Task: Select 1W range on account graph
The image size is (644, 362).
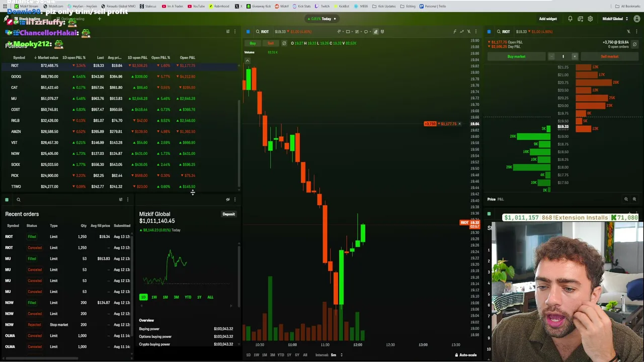Action: pos(154,297)
